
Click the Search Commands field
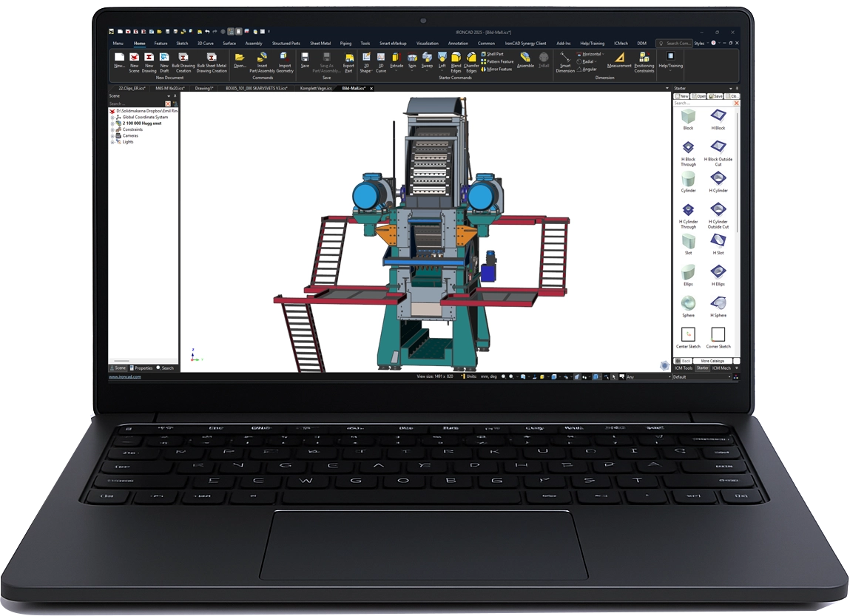pyautogui.click(x=675, y=44)
